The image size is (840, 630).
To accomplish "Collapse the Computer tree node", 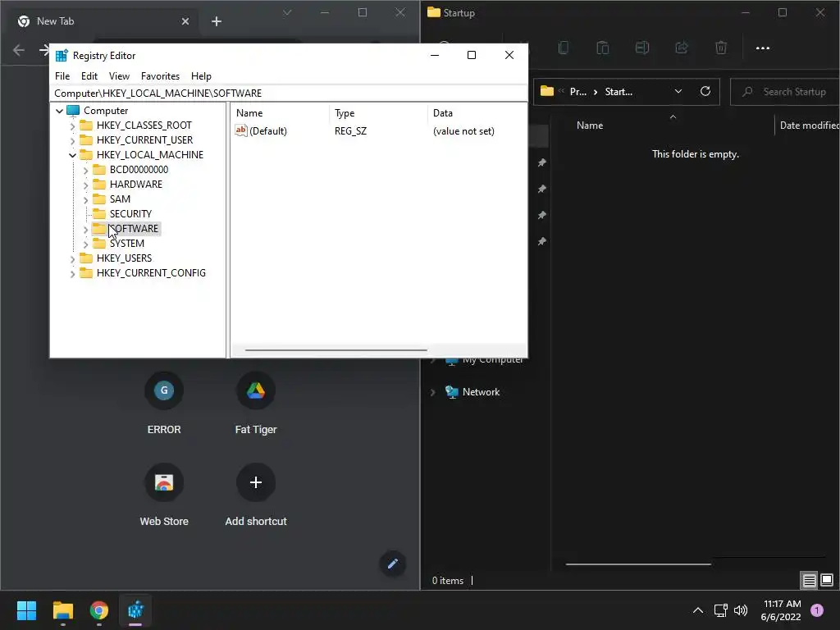I will [59, 111].
